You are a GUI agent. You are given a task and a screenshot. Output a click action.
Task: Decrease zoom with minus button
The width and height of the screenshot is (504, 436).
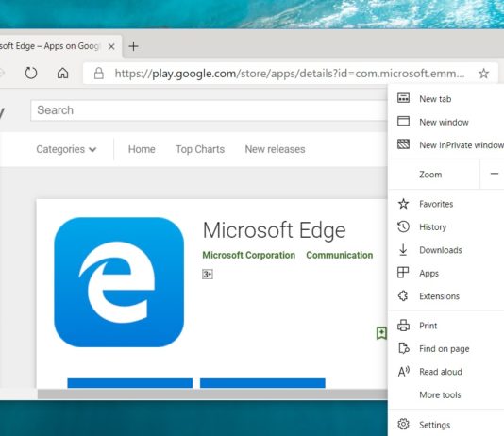click(494, 174)
